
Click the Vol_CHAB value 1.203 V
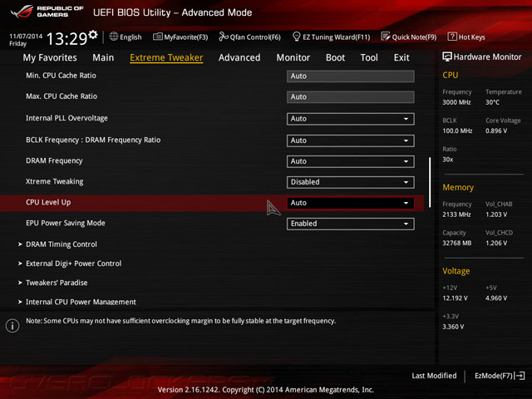click(x=496, y=214)
